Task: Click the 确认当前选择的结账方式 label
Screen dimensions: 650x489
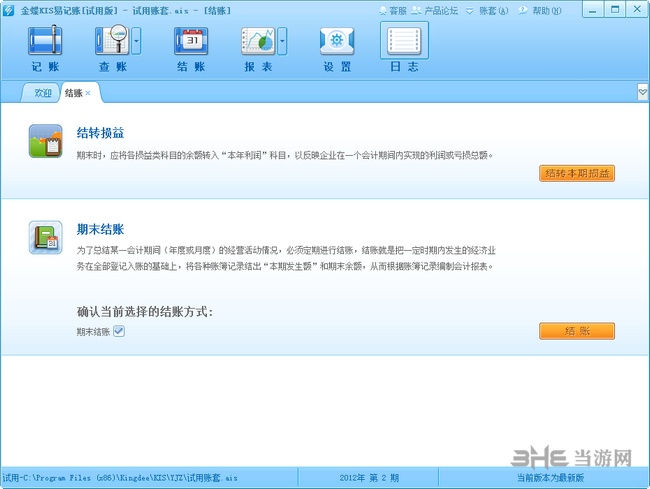Action: pos(145,311)
